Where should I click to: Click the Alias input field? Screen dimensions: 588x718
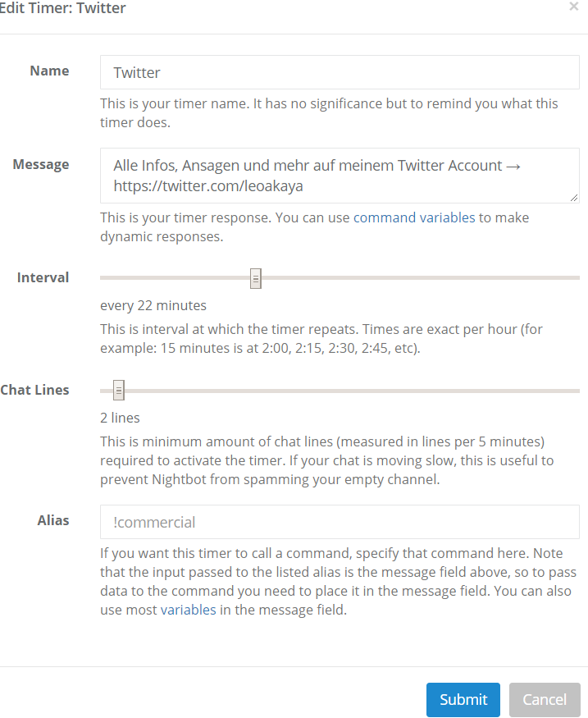click(x=340, y=522)
